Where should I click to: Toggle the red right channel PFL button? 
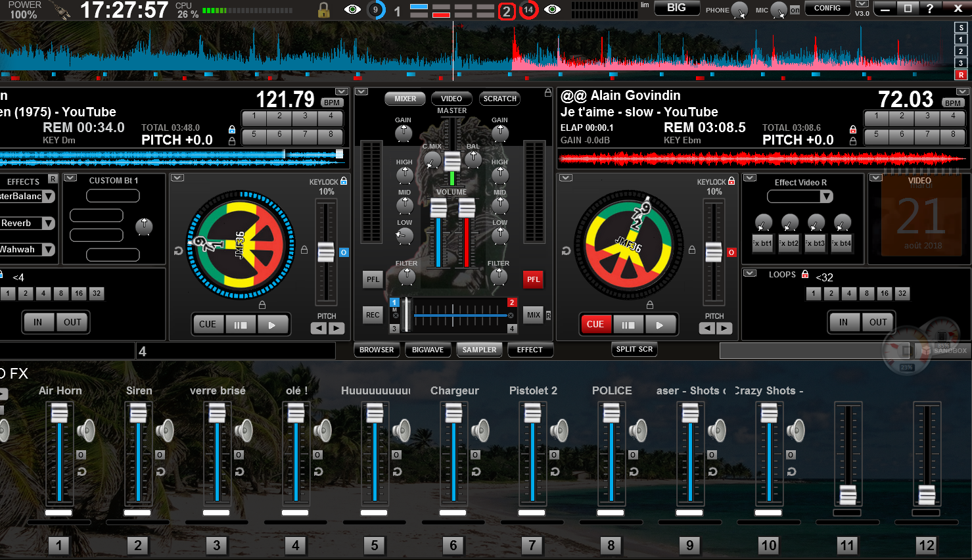tap(533, 279)
